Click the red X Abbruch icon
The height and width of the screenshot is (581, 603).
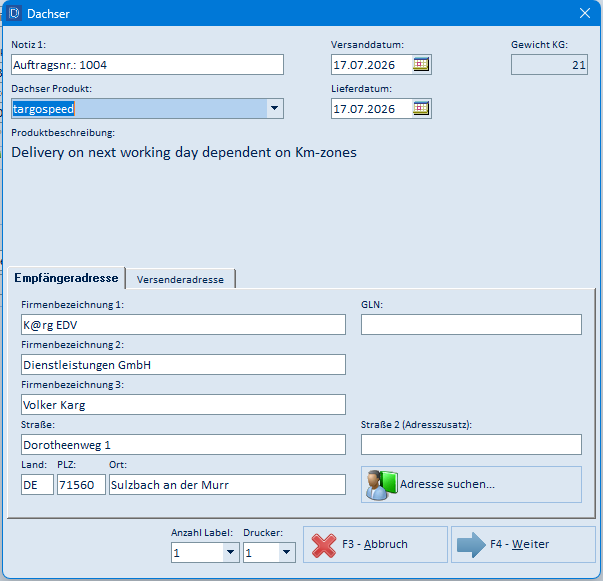324,545
